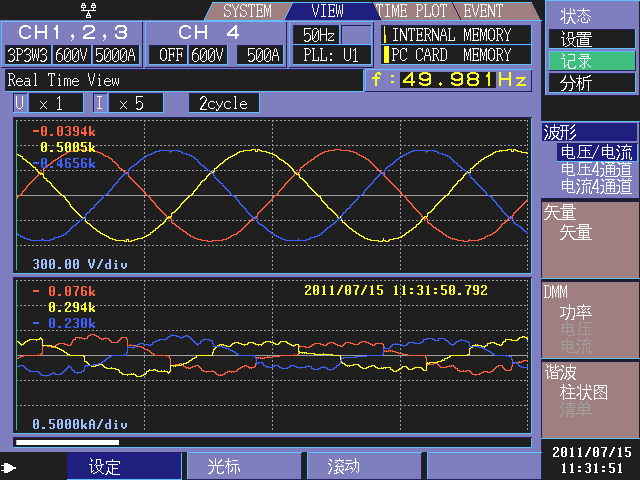Click the network connection icon at top
This screenshot has width=640, height=480.
pos(88,10)
